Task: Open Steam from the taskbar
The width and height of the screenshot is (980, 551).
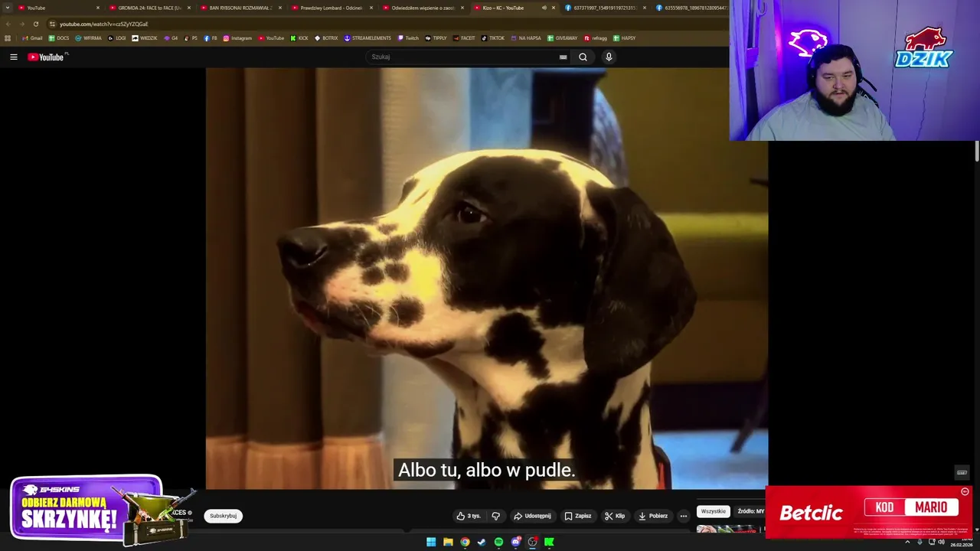Action: pos(482,542)
